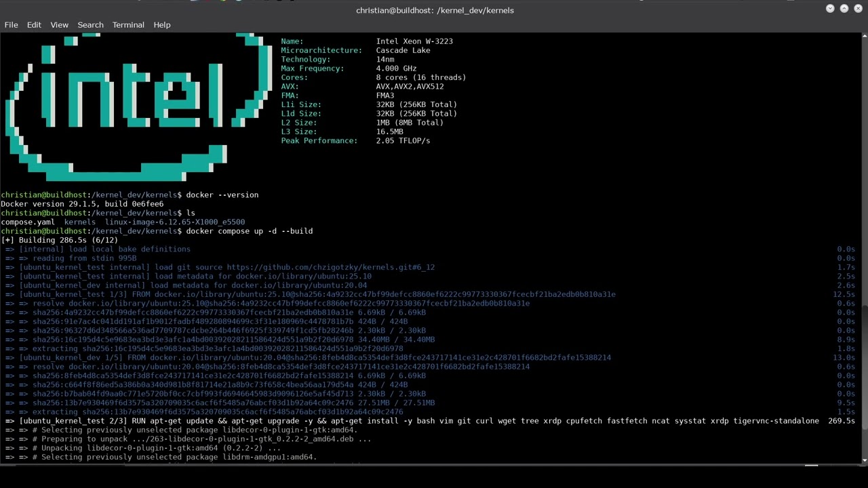Click 'extracting sha256:16c195d4c5e9683' line

pyautogui.click(x=218, y=348)
